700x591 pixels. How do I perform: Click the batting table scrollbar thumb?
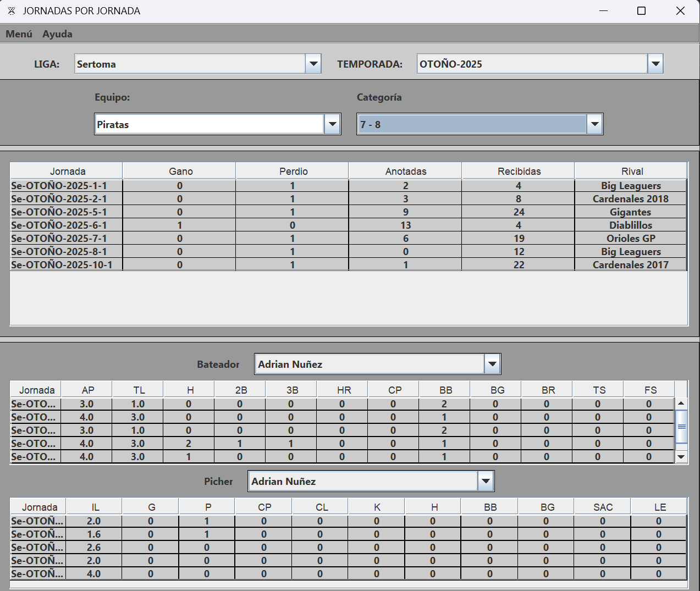[681, 427]
